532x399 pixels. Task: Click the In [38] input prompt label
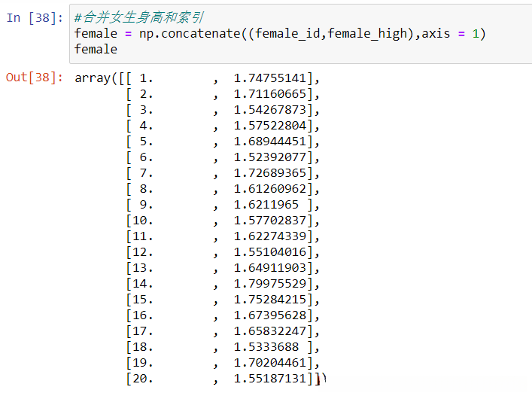point(35,18)
